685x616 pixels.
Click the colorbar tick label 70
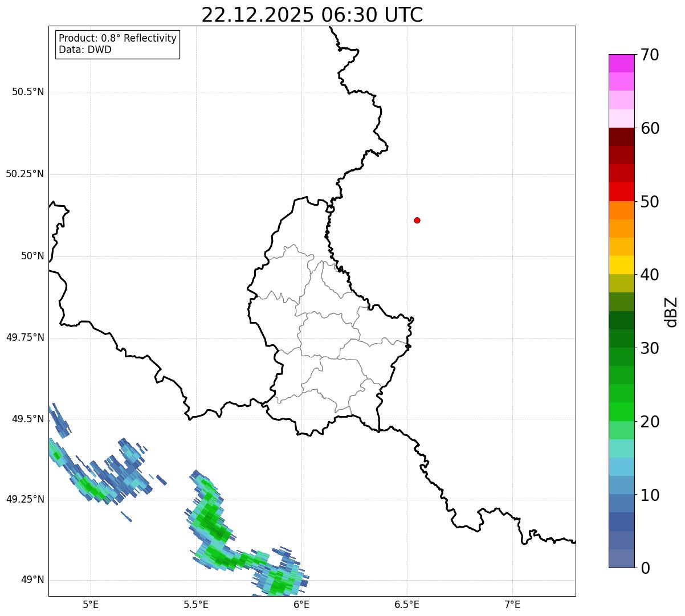[650, 55]
